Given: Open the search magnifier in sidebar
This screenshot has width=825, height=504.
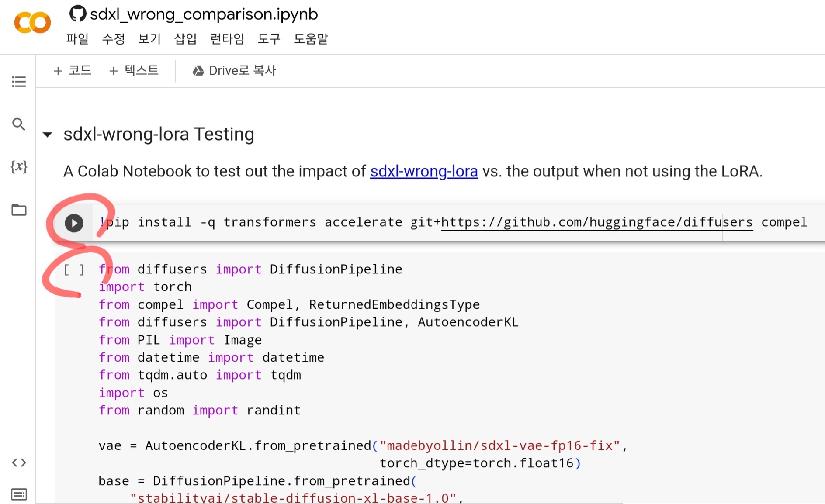Looking at the screenshot, I should 18,124.
